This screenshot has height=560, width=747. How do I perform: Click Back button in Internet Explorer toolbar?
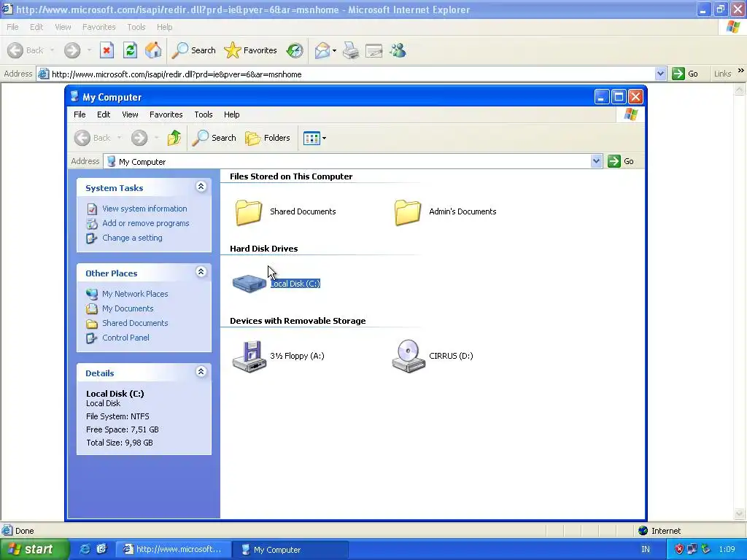[x=26, y=50]
